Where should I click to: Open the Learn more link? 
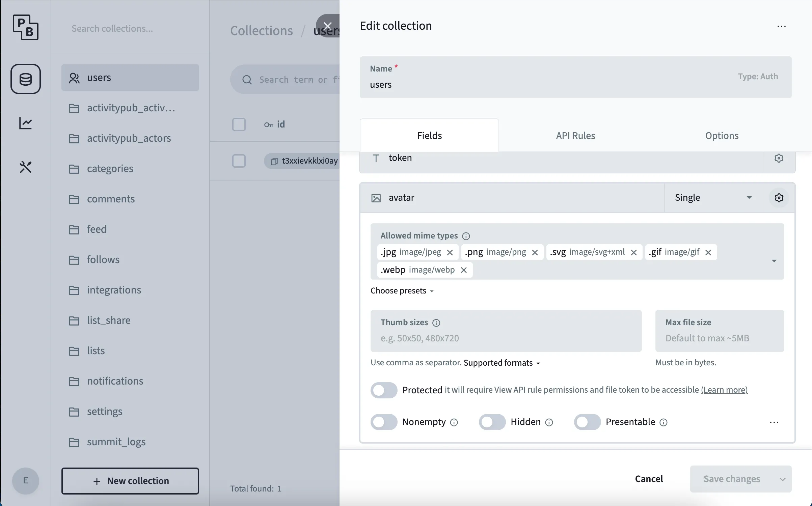click(x=724, y=390)
